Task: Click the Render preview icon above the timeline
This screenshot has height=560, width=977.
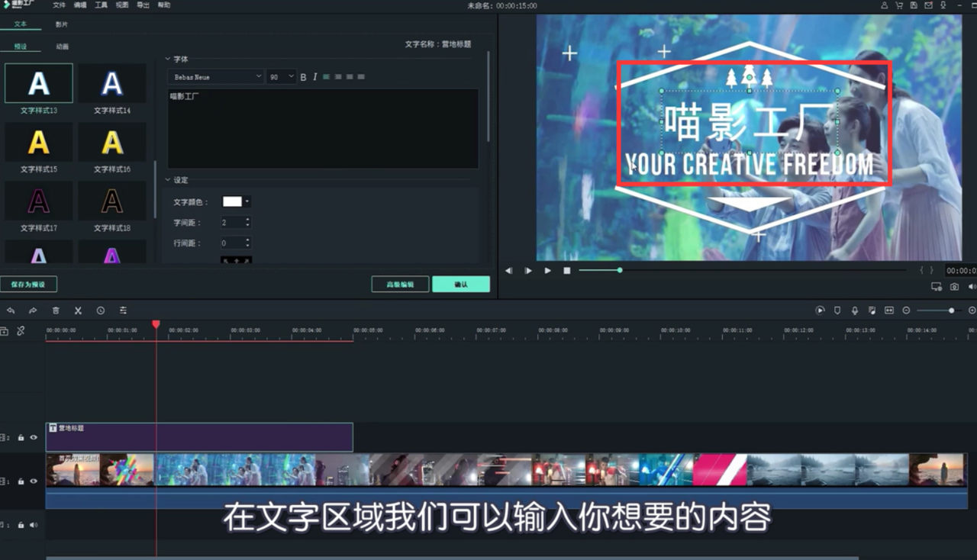Action: coord(820,310)
